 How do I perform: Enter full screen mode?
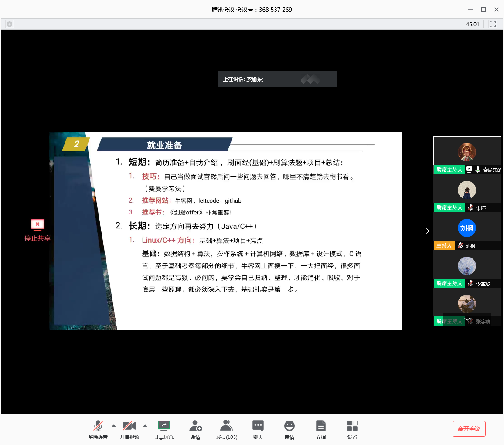pos(493,24)
